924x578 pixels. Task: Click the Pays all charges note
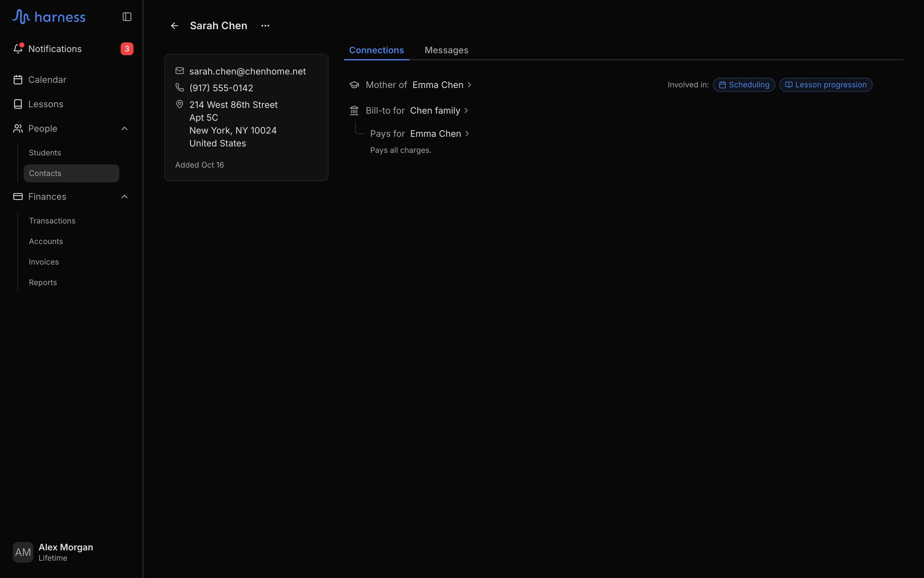point(400,150)
